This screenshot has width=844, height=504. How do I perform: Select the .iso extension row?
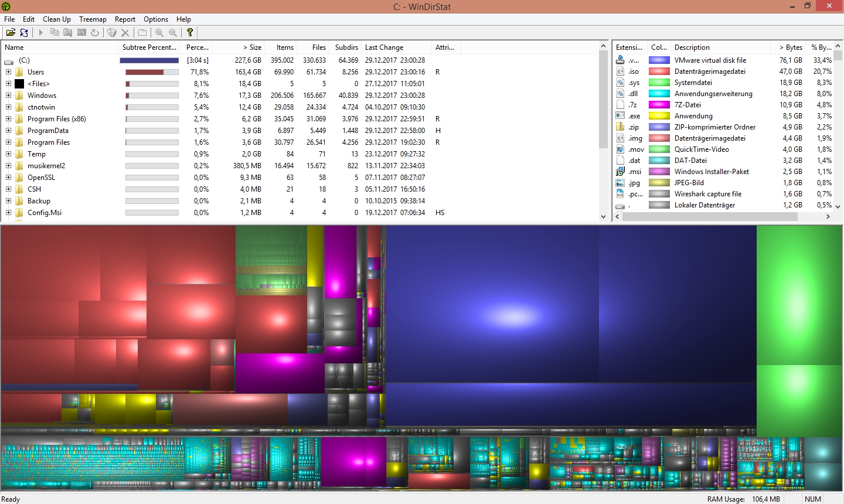click(634, 71)
